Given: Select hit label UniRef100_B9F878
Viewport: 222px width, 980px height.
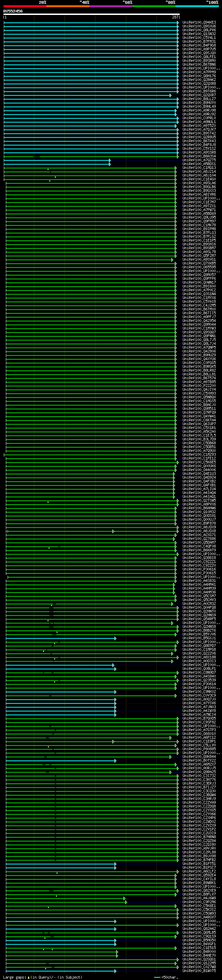Looking at the screenshot, I should (199, 524).
